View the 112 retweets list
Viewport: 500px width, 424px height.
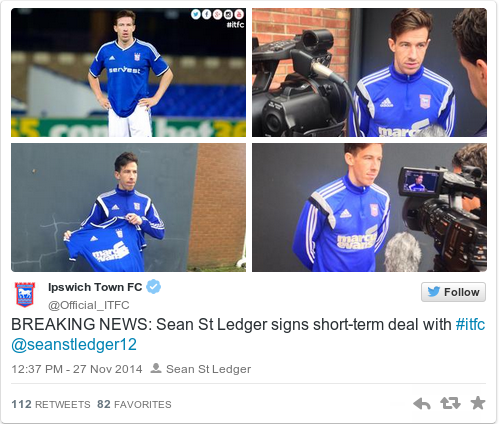pos(51,404)
